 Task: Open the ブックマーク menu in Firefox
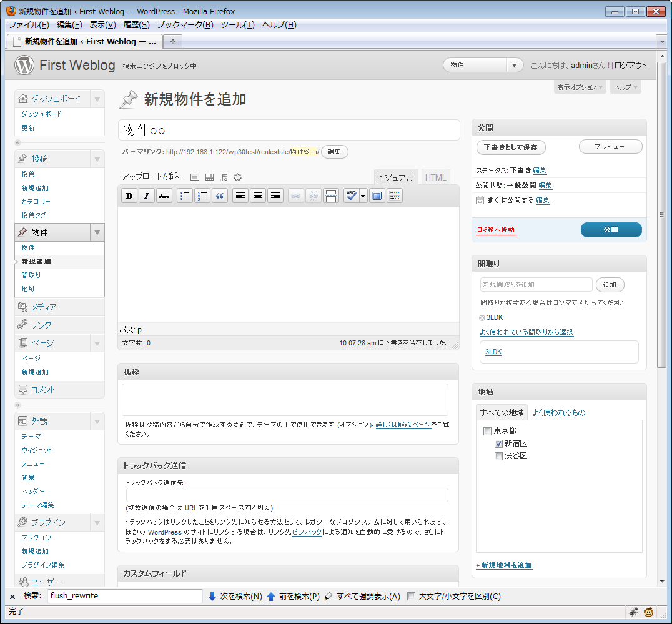(185, 25)
